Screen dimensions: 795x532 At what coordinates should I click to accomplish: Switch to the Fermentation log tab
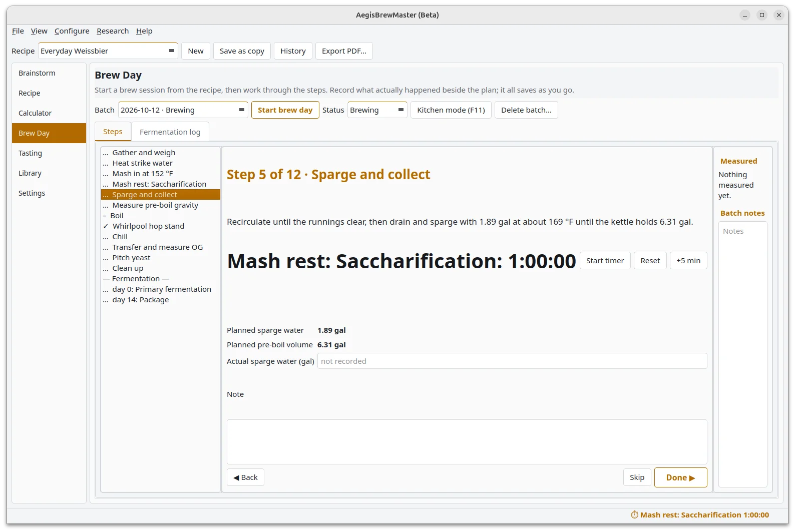[170, 132]
